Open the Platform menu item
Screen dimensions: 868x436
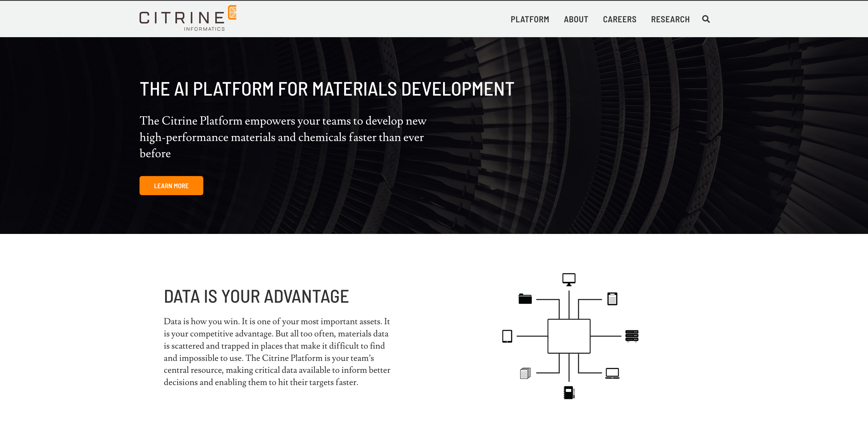pyautogui.click(x=530, y=20)
